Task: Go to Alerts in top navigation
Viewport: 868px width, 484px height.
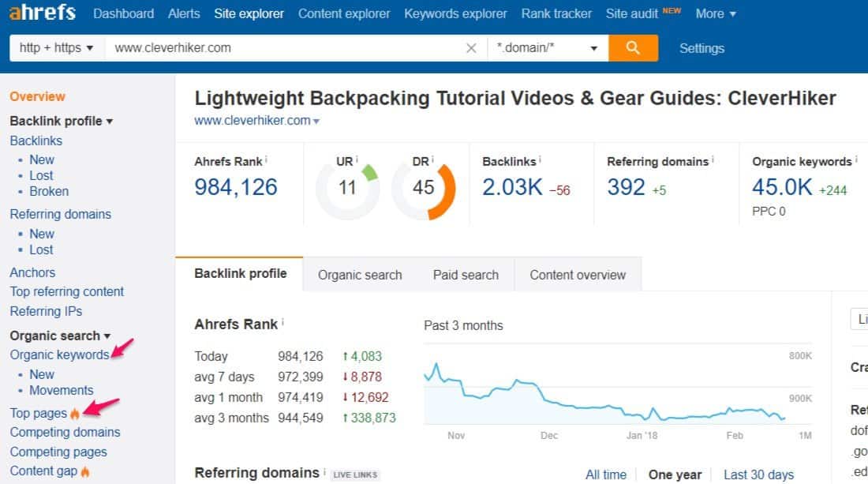Action: click(x=184, y=13)
